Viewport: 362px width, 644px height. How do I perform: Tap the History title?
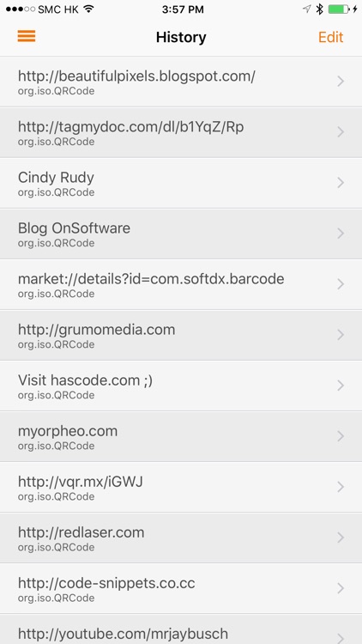tap(181, 38)
